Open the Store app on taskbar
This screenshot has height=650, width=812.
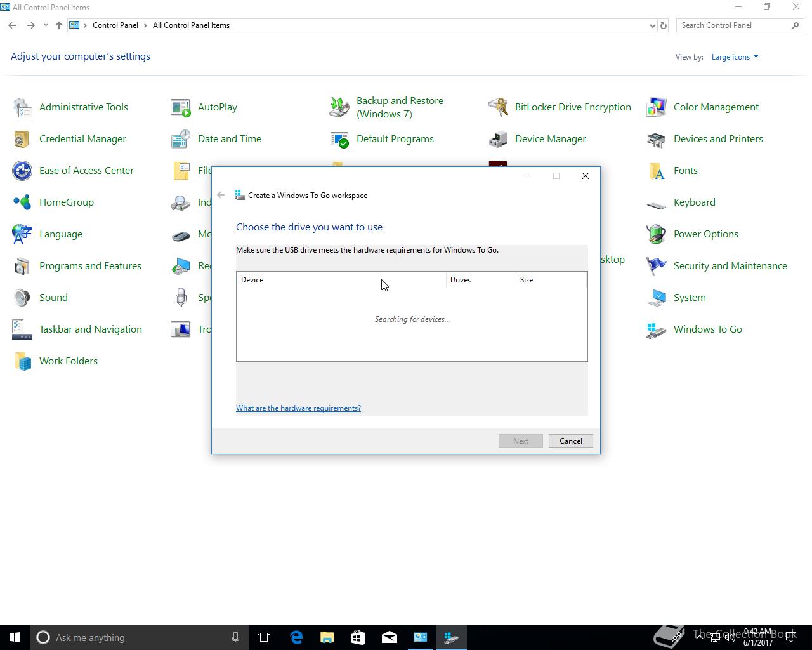(x=358, y=637)
